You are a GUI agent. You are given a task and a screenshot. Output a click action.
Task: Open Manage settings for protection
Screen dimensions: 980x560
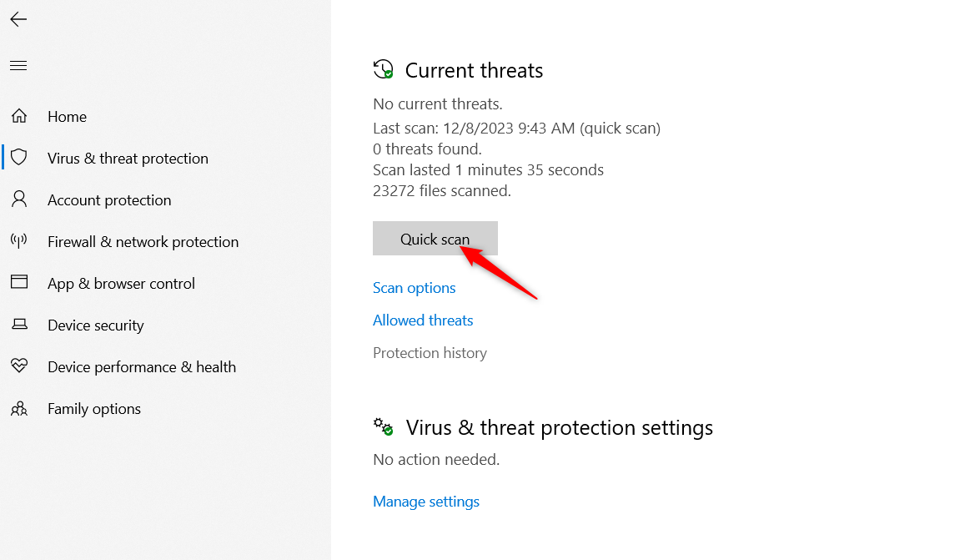[x=425, y=501]
